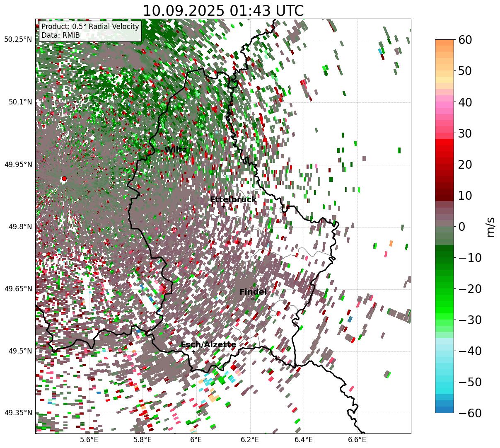Viewport: 500px width, 448px height.
Task: Click the 5.6°E longitude tick label
Action: click(x=89, y=440)
